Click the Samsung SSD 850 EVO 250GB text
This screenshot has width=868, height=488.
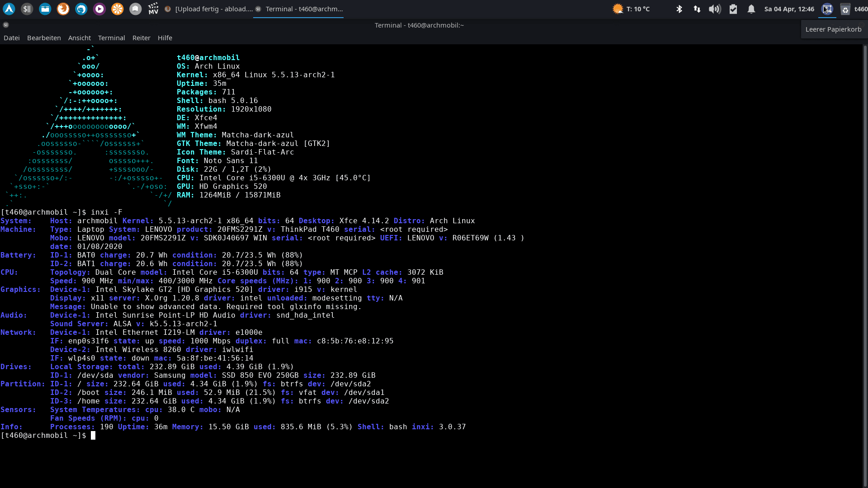coord(226,375)
